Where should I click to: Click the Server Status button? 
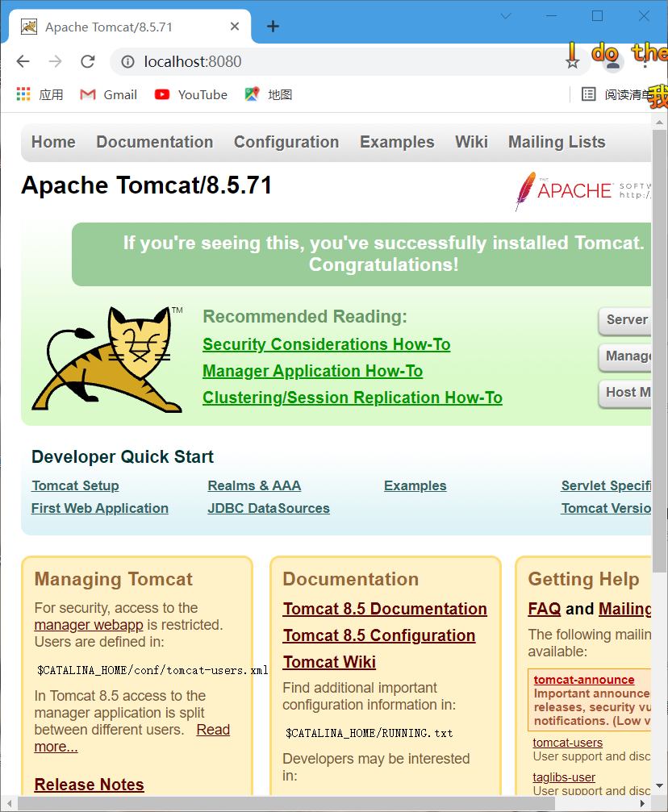[x=625, y=319]
